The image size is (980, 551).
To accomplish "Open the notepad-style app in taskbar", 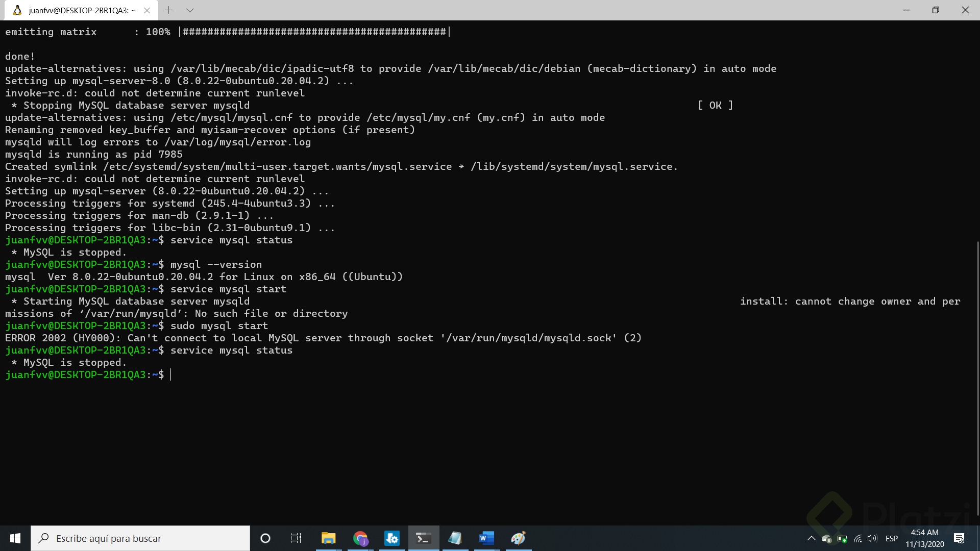I will coord(455,538).
